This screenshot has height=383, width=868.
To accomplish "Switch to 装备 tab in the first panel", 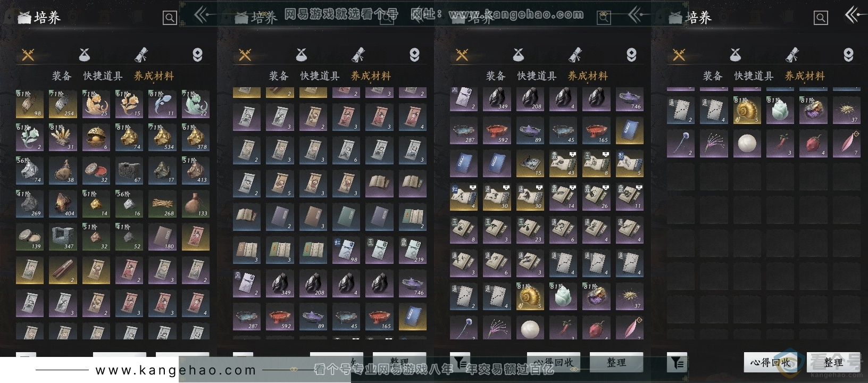I will pos(62,76).
